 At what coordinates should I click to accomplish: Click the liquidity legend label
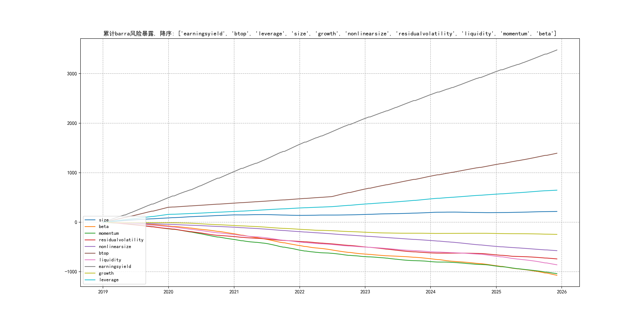click(x=110, y=260)
